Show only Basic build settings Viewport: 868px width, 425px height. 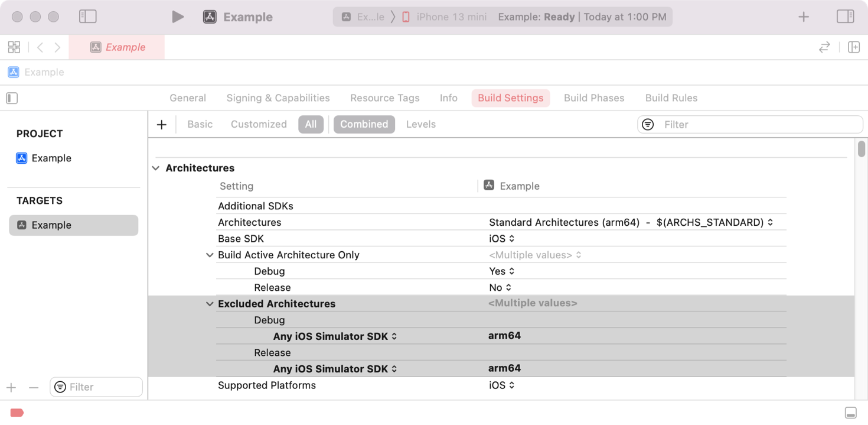point(200,124)
